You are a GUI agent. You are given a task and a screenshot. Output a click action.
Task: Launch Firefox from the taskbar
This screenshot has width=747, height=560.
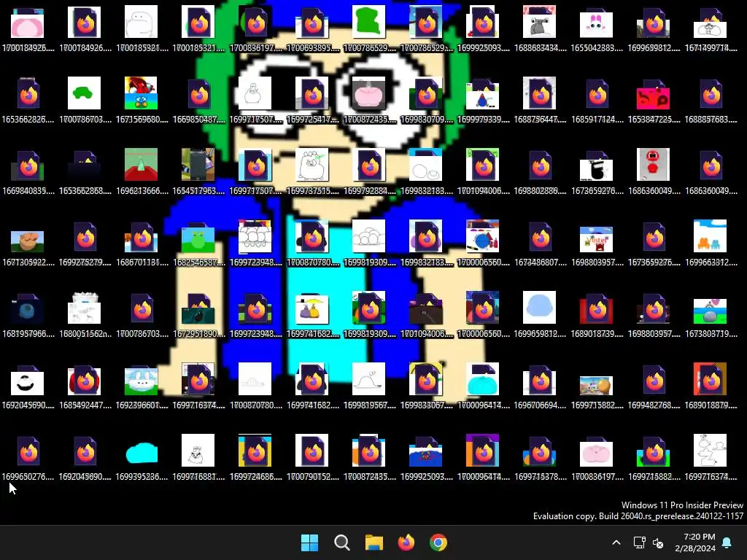406,542
